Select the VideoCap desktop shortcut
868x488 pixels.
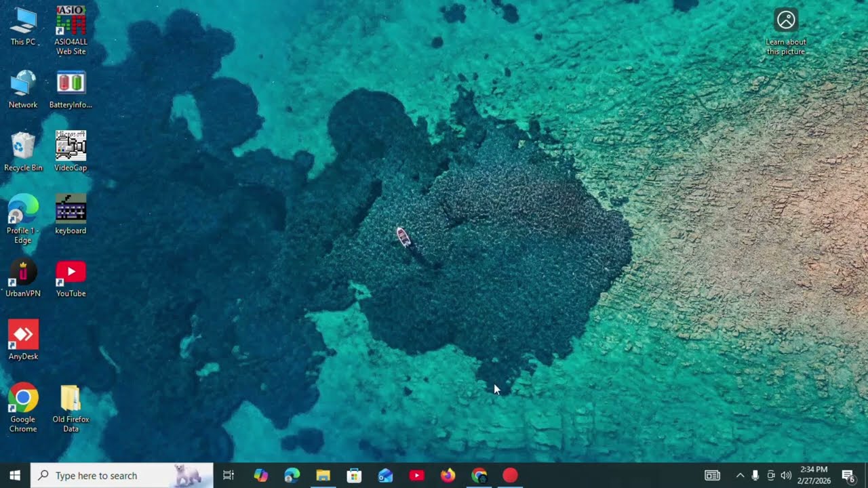tap(71, 152)
